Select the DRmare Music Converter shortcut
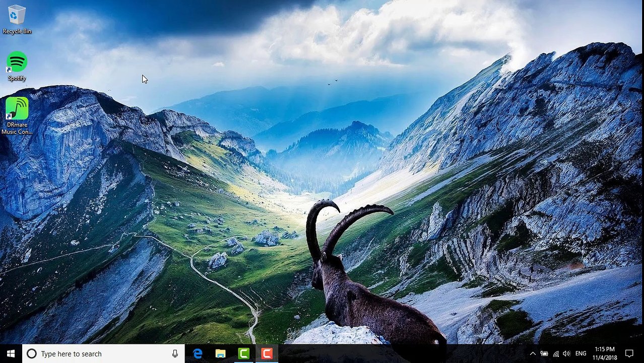Screen dimensions: 644x363 tap(17, 116)
